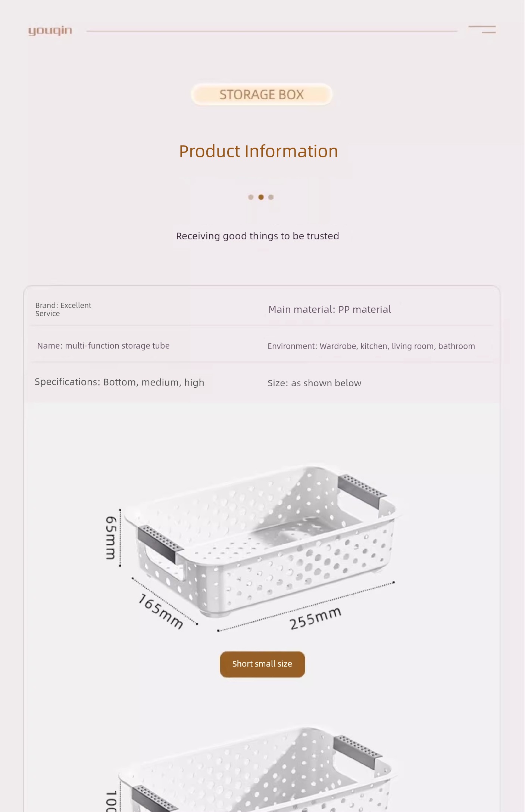Select the middle highlighted carousel dot
Viewport: 525px width, 812px height.
pos(261,197)
